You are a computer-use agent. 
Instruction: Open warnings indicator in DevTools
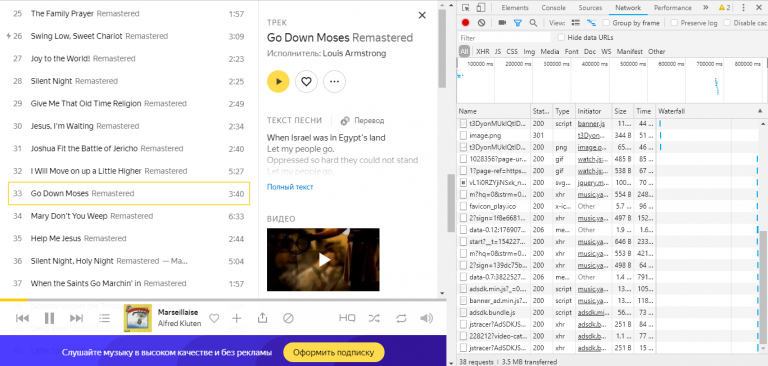coord(724,7)
